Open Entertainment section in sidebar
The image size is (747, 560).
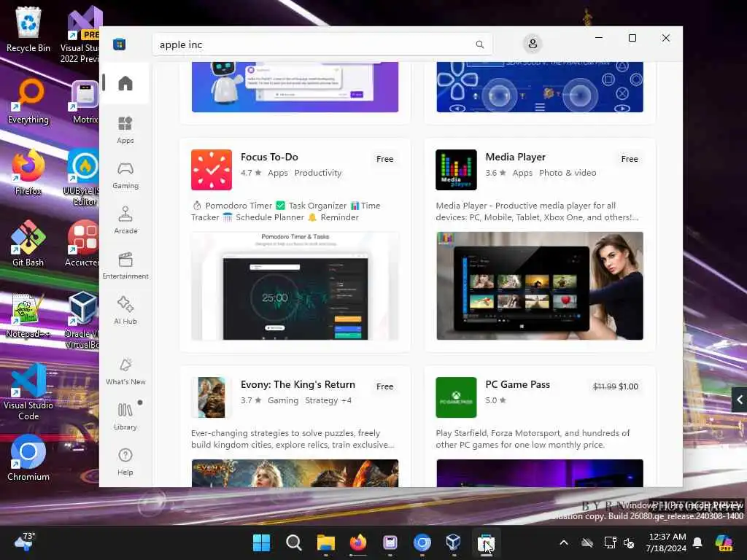[x=125, y=265]
